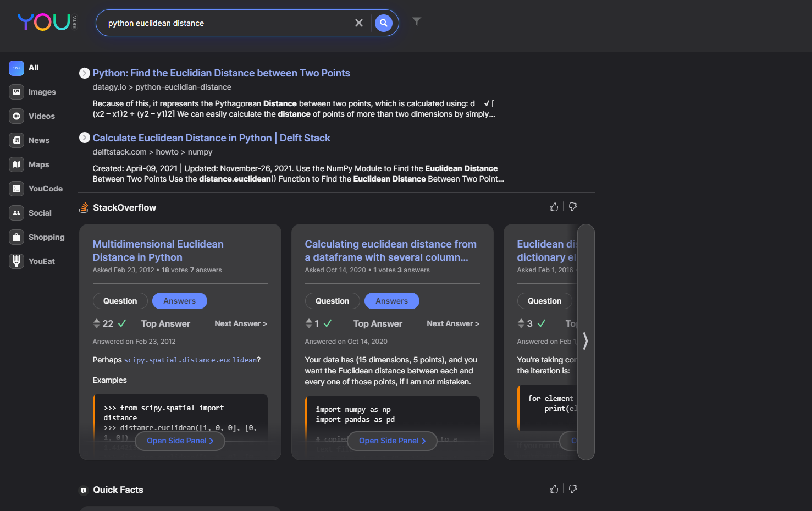Thumbs up the StackOverflow section
This screenshot has width=812, height=511.
click(x=554, y=207)
